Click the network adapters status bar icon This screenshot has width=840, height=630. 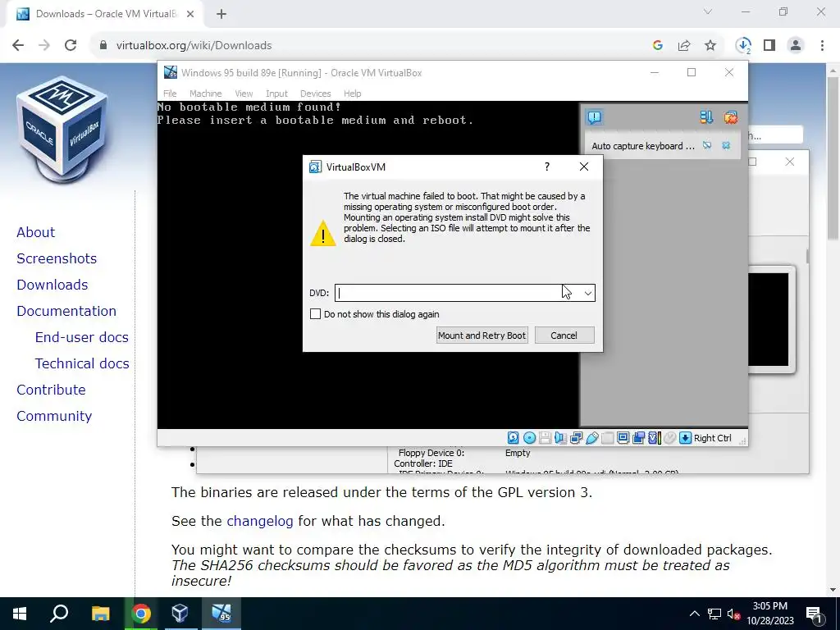point(577,438)
